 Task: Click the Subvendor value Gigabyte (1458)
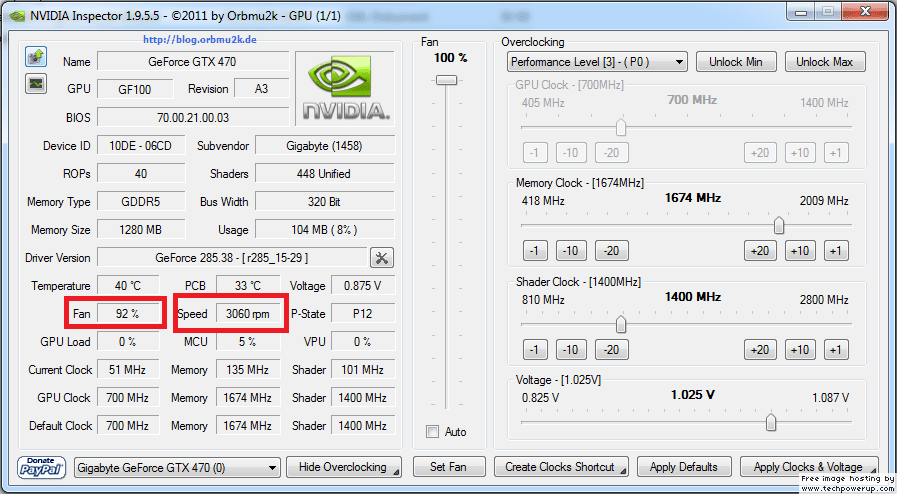[x=324, y=146]
